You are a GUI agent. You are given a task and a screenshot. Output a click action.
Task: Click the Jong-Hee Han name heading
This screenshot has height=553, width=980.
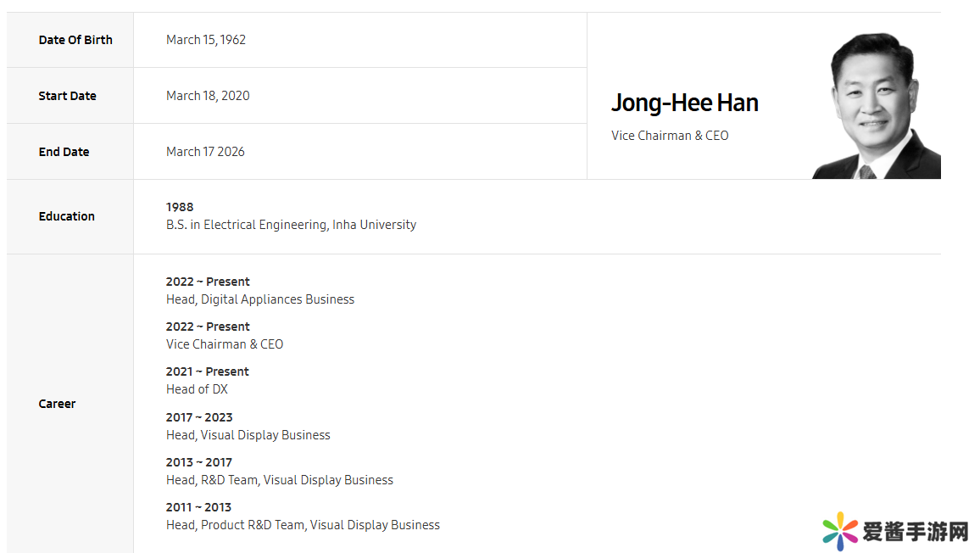point(684,103)
